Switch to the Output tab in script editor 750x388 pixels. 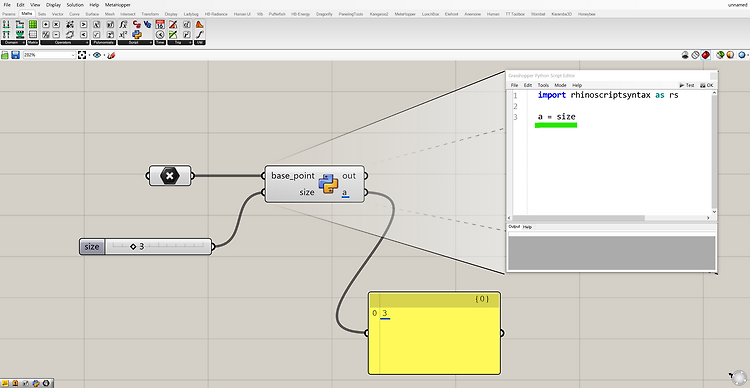(x=514, y=227)
